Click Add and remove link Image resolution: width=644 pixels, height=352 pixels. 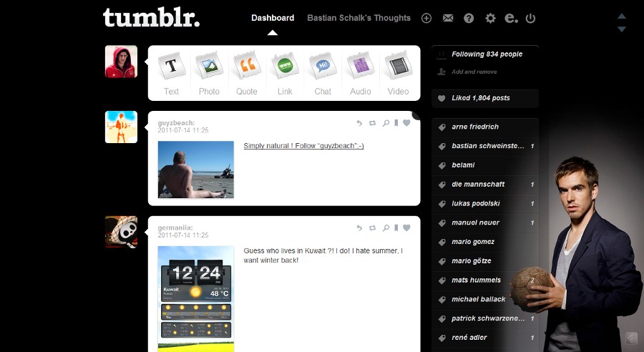474,72
